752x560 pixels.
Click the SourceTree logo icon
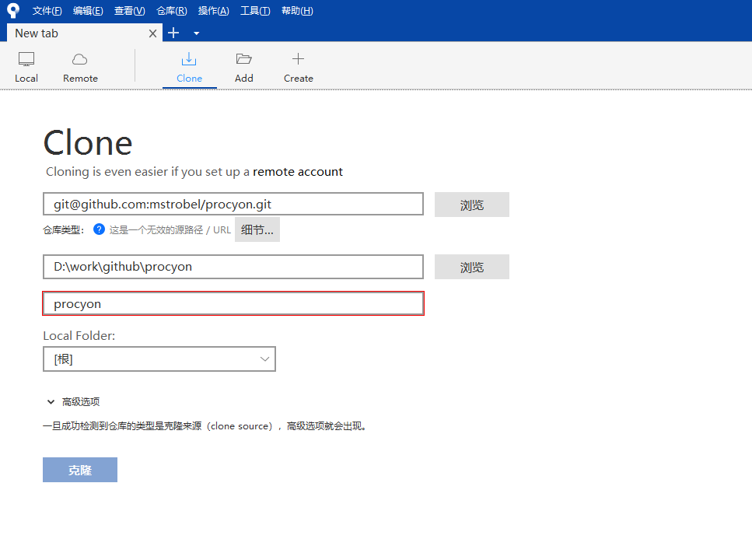[13, 10]
